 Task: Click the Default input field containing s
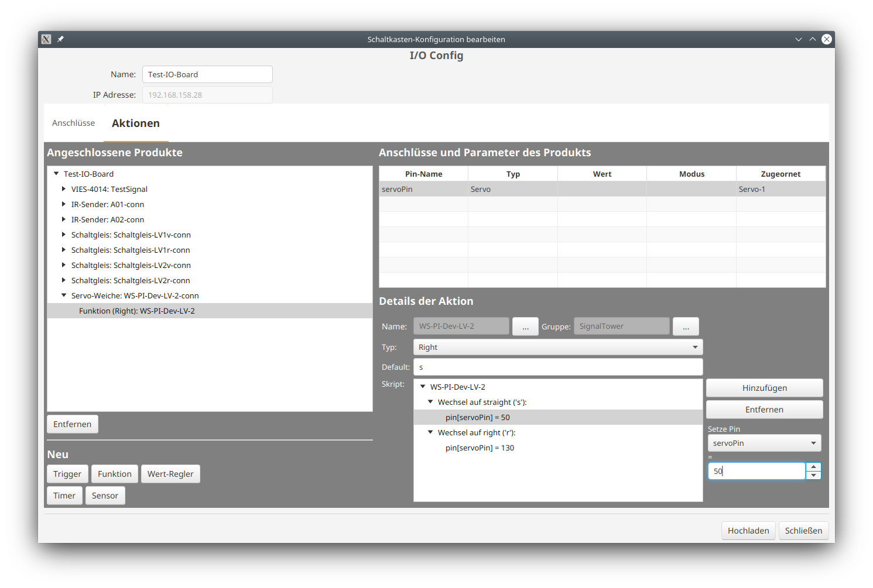pyautogui.click(x=558, y=367)
